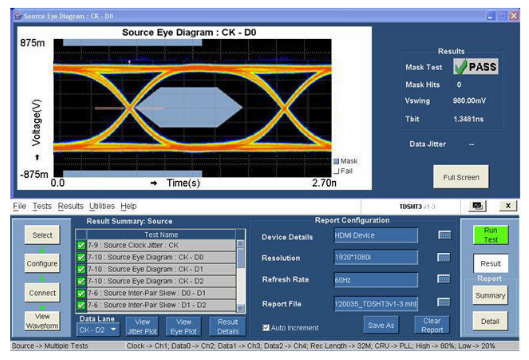Click the eye diagram window title icon
529x360 pixels.
[18, 16]
